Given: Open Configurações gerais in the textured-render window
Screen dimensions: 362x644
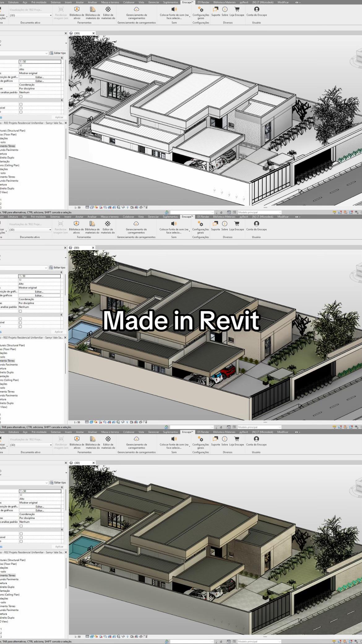Looking at the screenshot, I should (201, 442).
